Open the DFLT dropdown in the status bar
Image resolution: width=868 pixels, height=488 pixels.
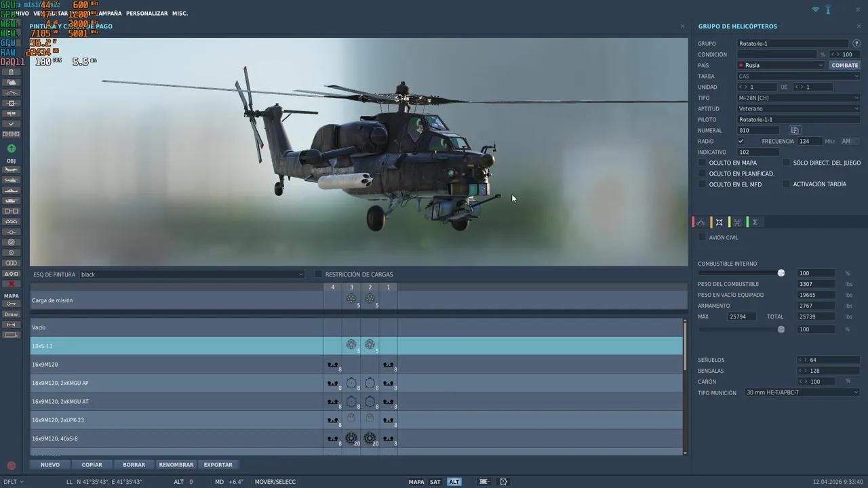(13, 482)
